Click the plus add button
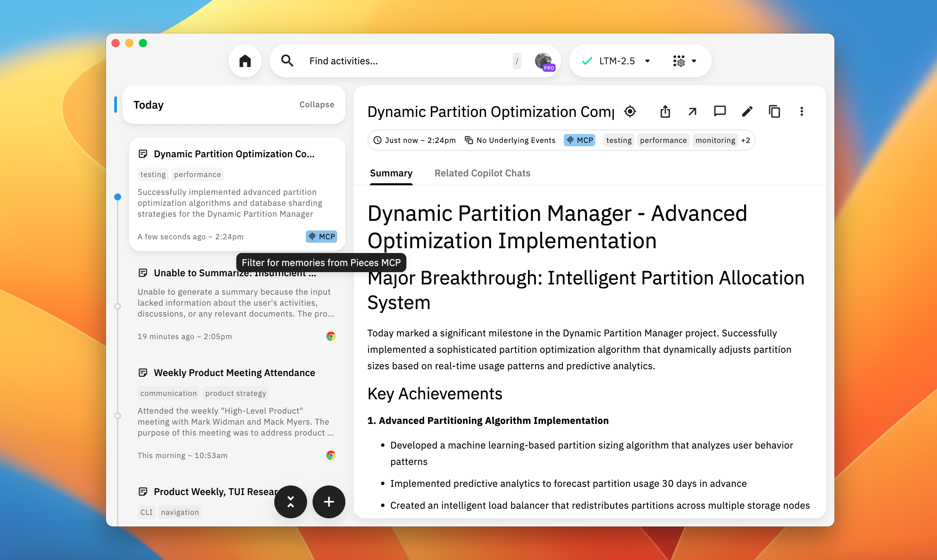 (x=329, y=502)
